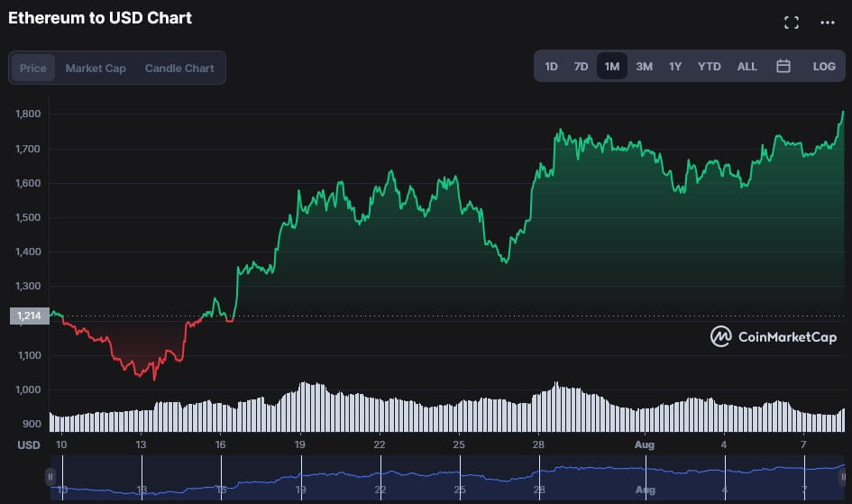Grab the right range selector handle

pyautogui.click(x=843, y=477)
